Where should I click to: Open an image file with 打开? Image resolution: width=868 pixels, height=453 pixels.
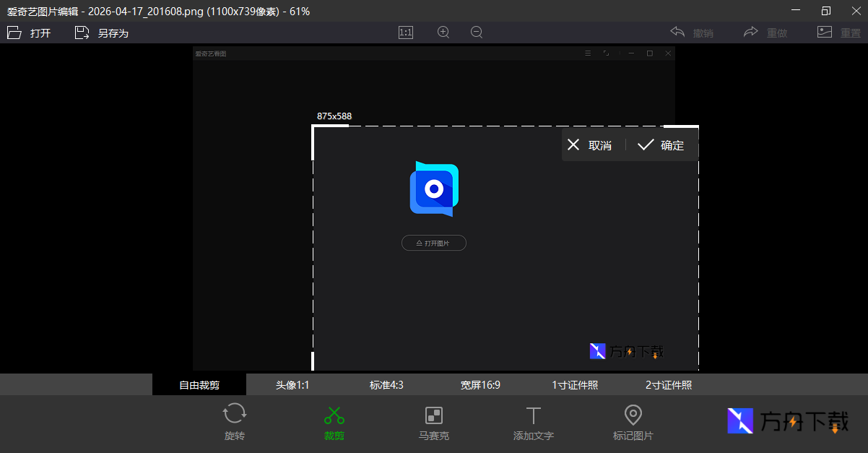tap(30, 33)
